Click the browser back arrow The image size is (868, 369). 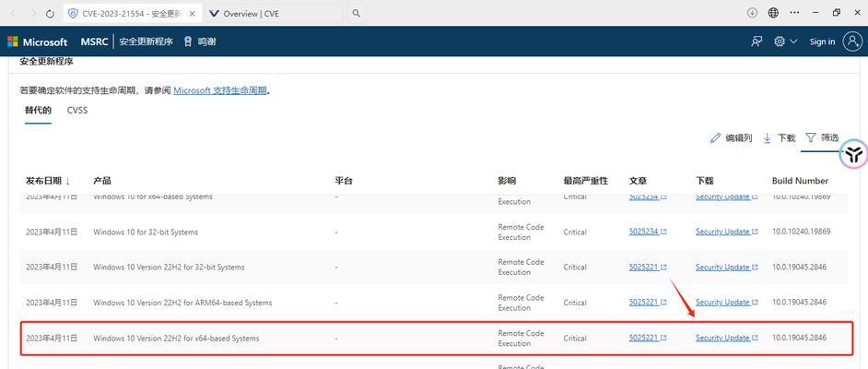(x=13, y=13)
